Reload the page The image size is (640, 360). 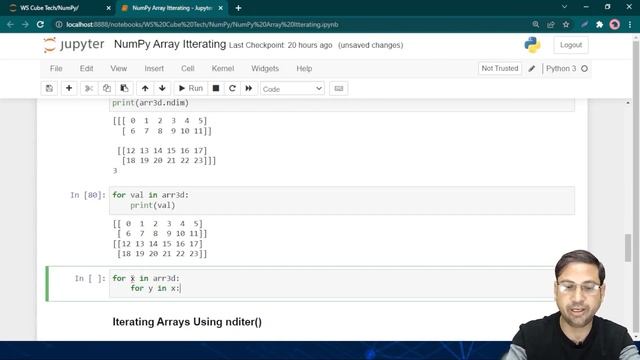[40, 24]
